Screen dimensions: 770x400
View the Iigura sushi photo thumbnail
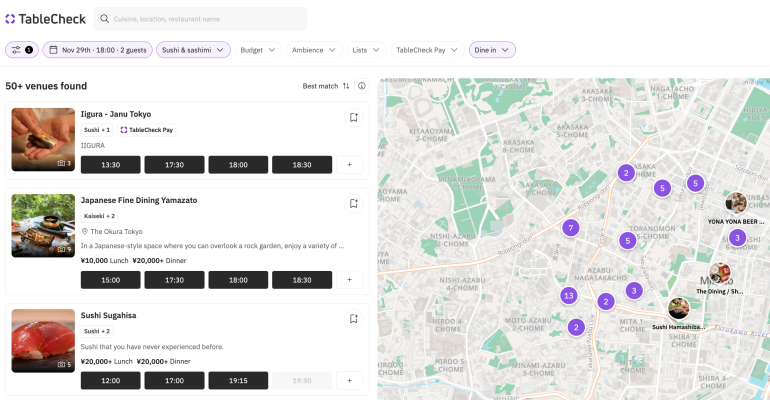43,139
